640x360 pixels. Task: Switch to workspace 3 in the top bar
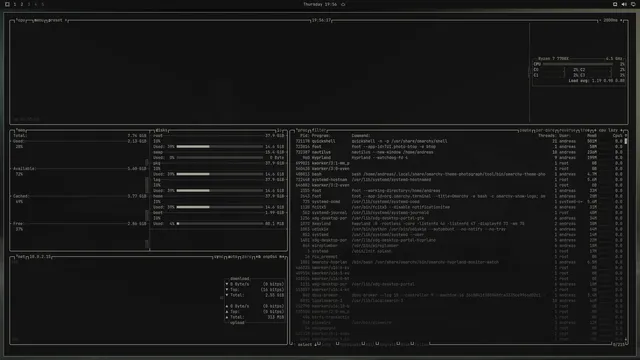29,4
